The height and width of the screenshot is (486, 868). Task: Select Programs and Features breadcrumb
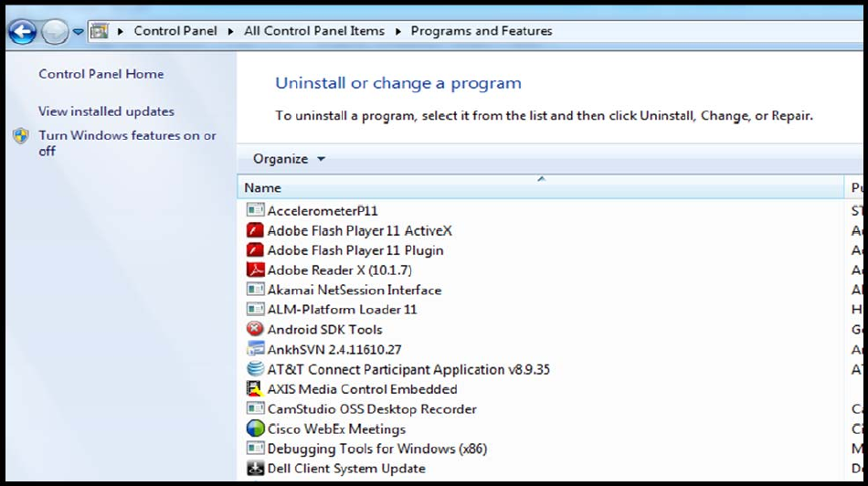coord(482,31)
